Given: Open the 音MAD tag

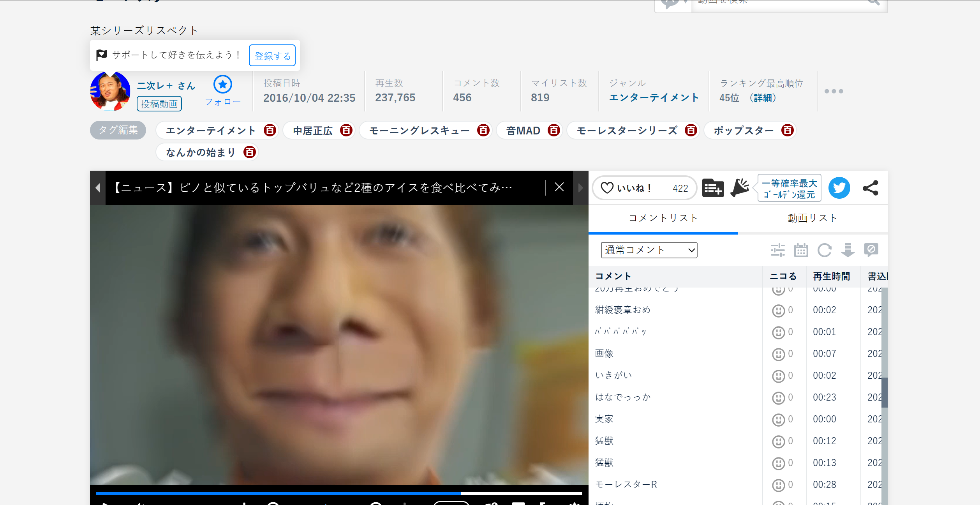Looking at the screenshot, I should pos(523,131).
